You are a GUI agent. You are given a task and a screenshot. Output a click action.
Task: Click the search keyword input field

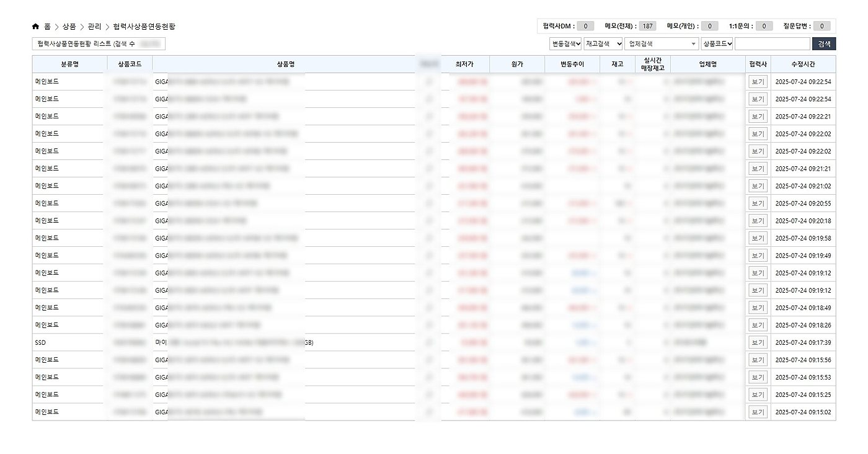772,44
